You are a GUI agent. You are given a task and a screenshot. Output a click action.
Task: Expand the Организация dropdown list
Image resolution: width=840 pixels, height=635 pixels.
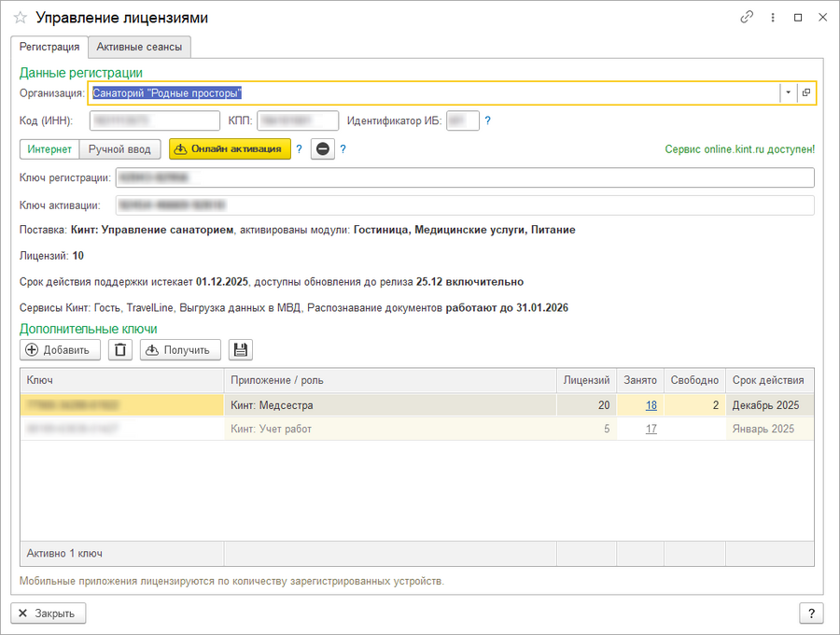788,92
